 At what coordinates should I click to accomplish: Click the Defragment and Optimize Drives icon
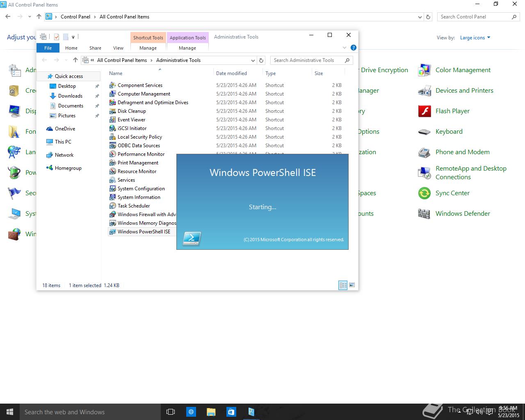[x=112, y=103]
